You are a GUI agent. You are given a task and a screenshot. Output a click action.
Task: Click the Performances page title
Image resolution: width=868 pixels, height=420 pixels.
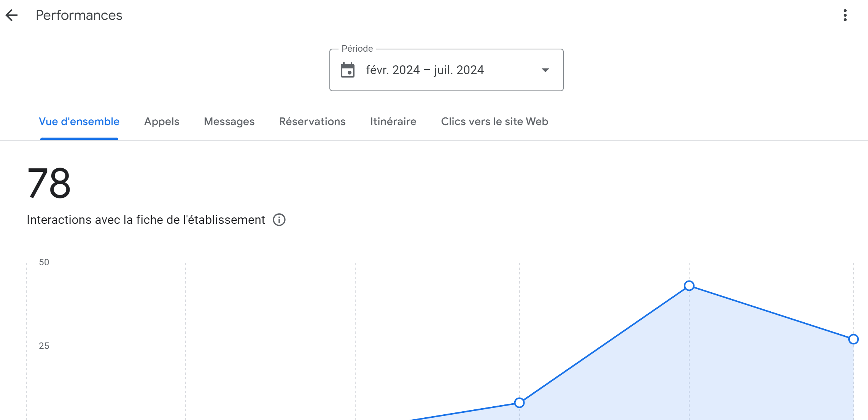click(x=79, y=15)
